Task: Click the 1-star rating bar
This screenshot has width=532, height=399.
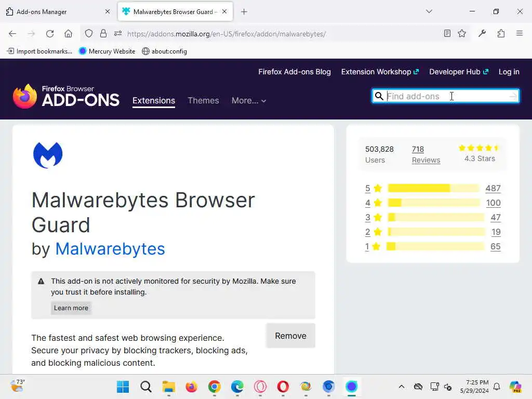Action: tap(436, 246)
